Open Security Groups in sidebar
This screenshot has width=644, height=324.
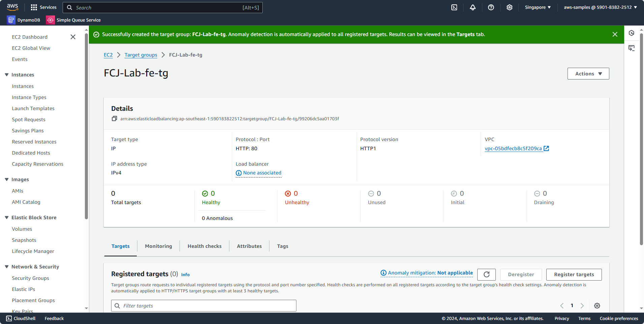pyautogui.click(x=30, y=278)
